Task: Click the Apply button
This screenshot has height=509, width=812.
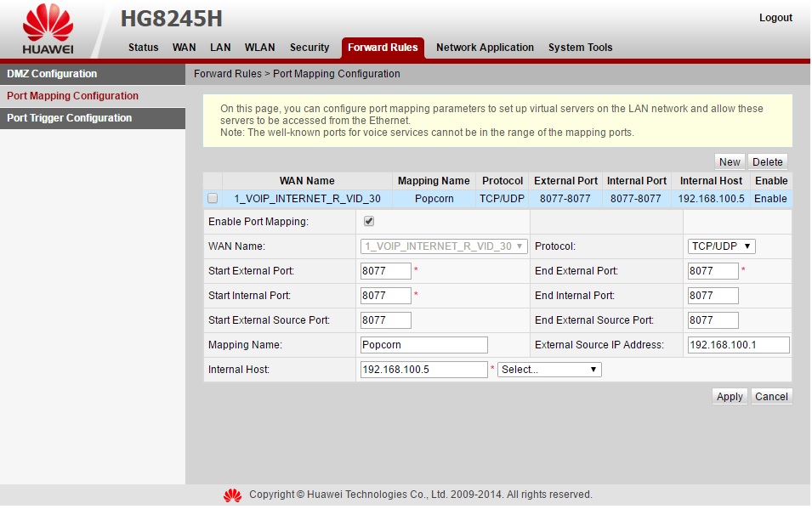Action: [x=730, y=397]
